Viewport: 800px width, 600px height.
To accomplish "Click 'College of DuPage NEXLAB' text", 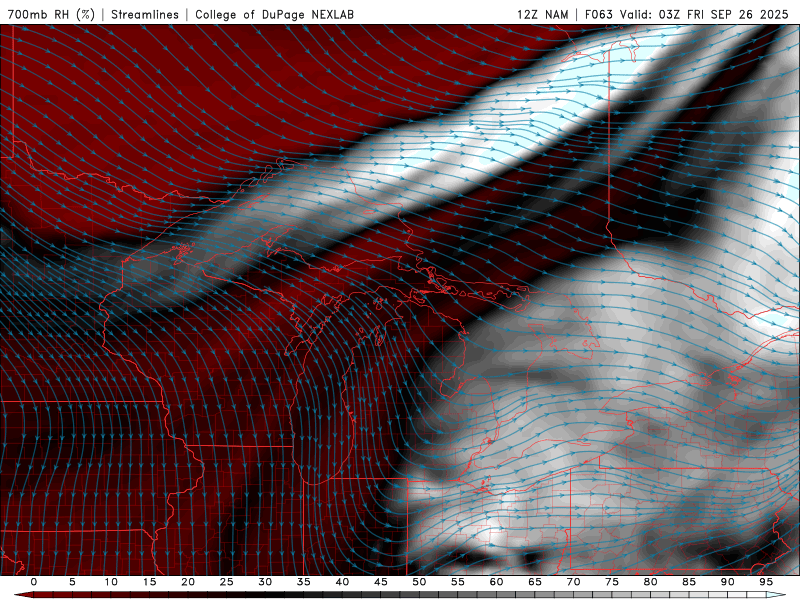I will 274,14.
